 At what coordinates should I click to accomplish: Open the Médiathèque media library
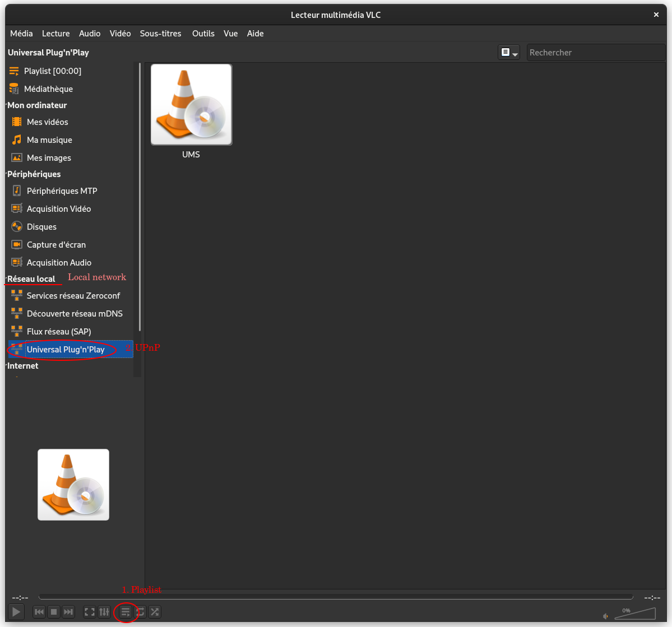pyautogui.click(x=71, y=89)
